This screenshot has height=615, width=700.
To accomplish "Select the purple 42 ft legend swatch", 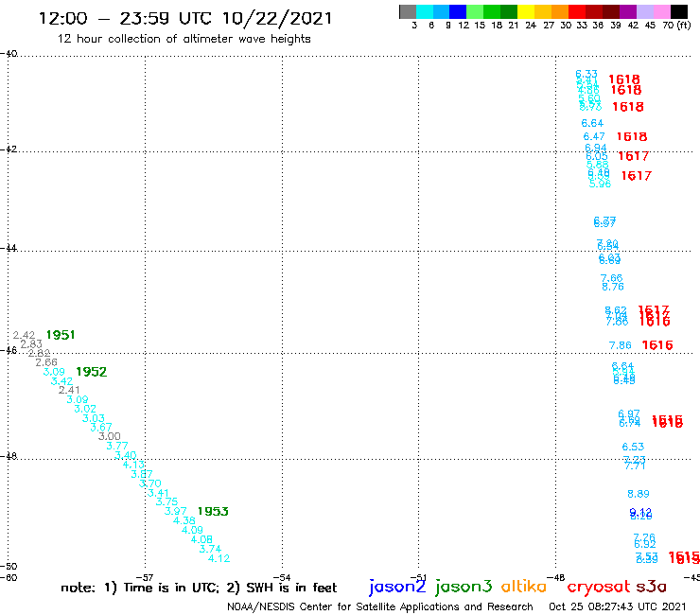I will click(628, 11).
